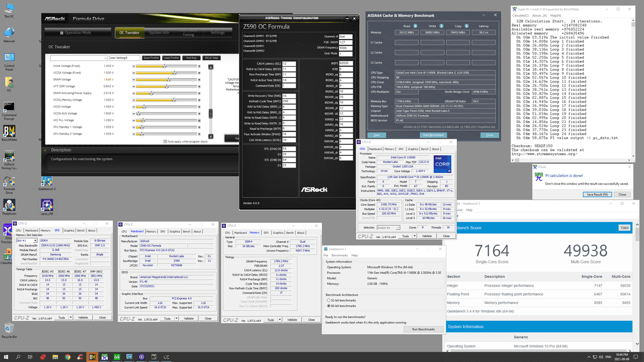Screen dimensions: 644x362
Task: Click the Valid badge in Geekbench results
Action: click(x=624, y=228)
